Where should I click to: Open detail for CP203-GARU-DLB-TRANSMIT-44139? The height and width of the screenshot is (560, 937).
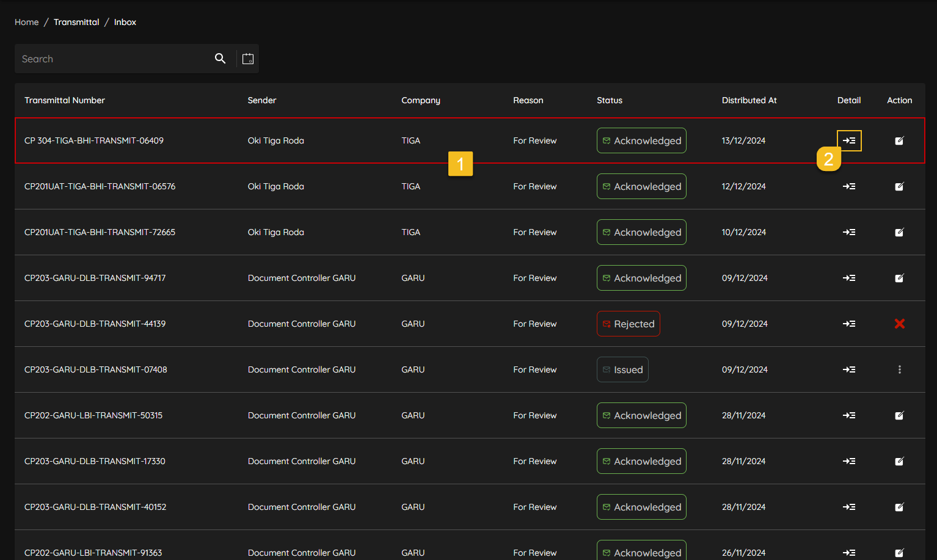[x=849, y=324]
